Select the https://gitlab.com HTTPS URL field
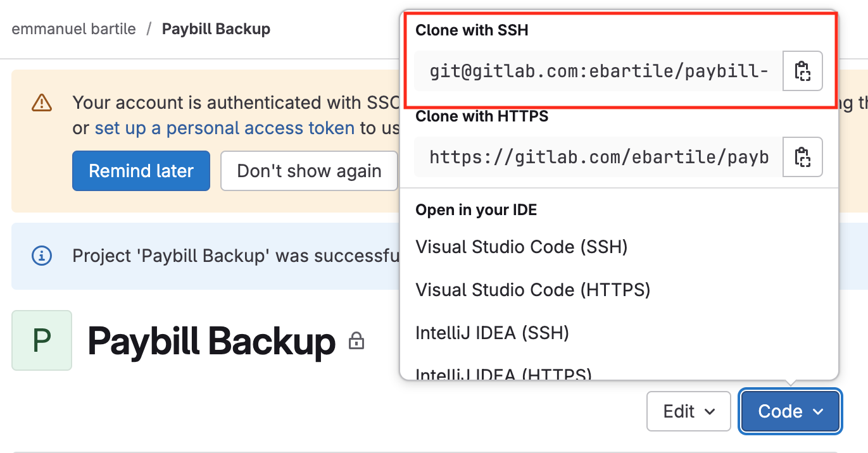This screenshot has width=868, height=453. click(x=598, y=157)
